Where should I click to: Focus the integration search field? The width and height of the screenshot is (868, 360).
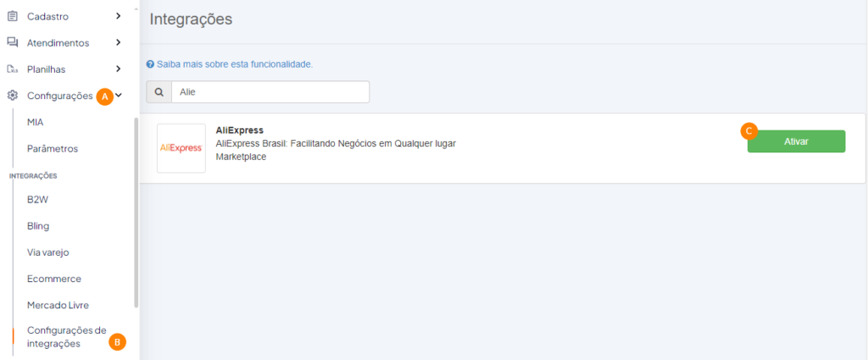point(270,92)
